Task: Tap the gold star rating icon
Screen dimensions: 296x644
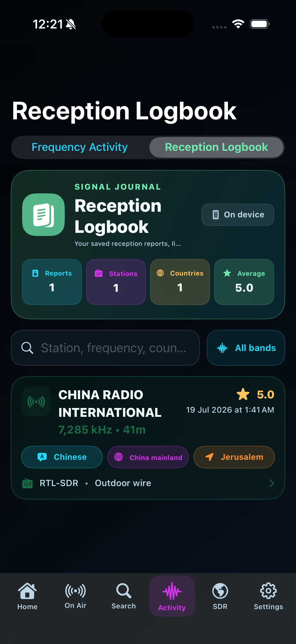Action: point(243,394)
